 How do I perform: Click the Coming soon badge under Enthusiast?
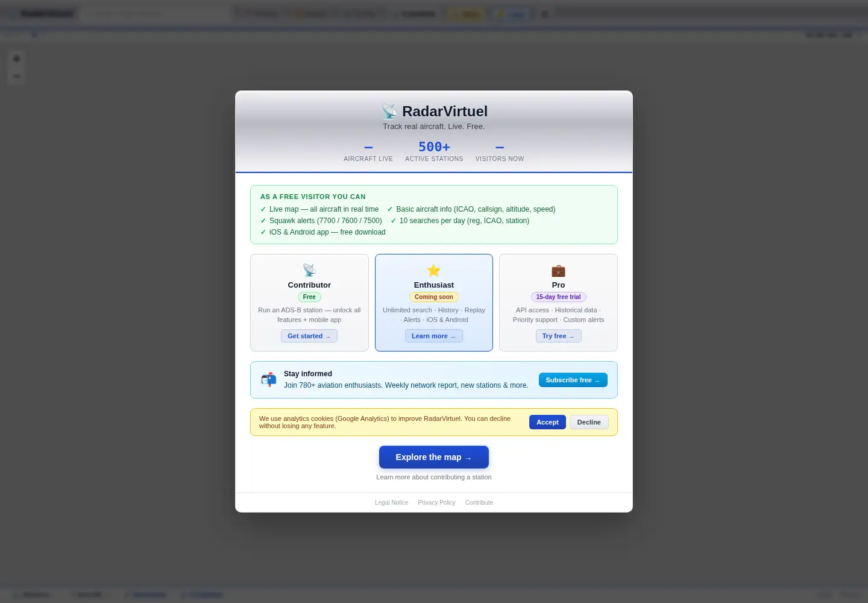[x=434, y=297]
